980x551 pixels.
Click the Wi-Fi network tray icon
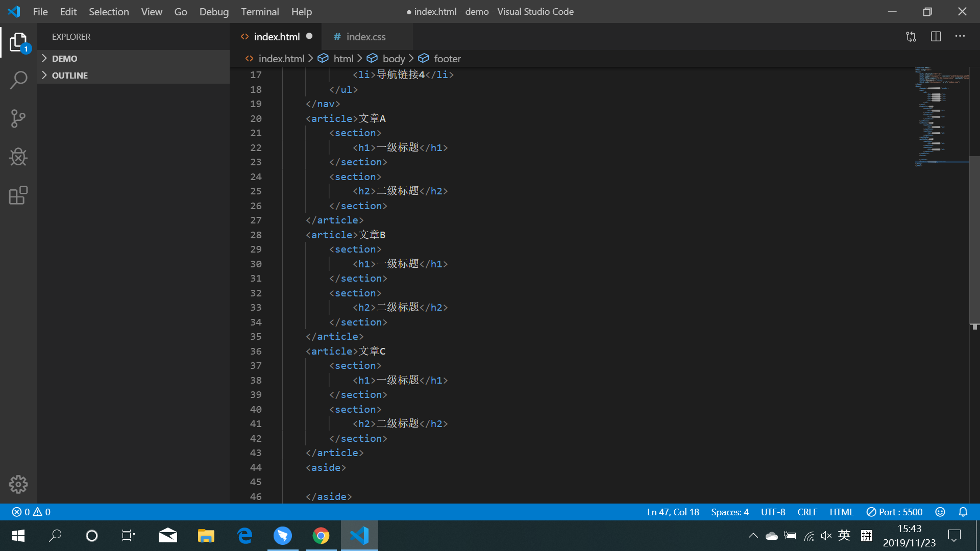[x=809, y=536]
